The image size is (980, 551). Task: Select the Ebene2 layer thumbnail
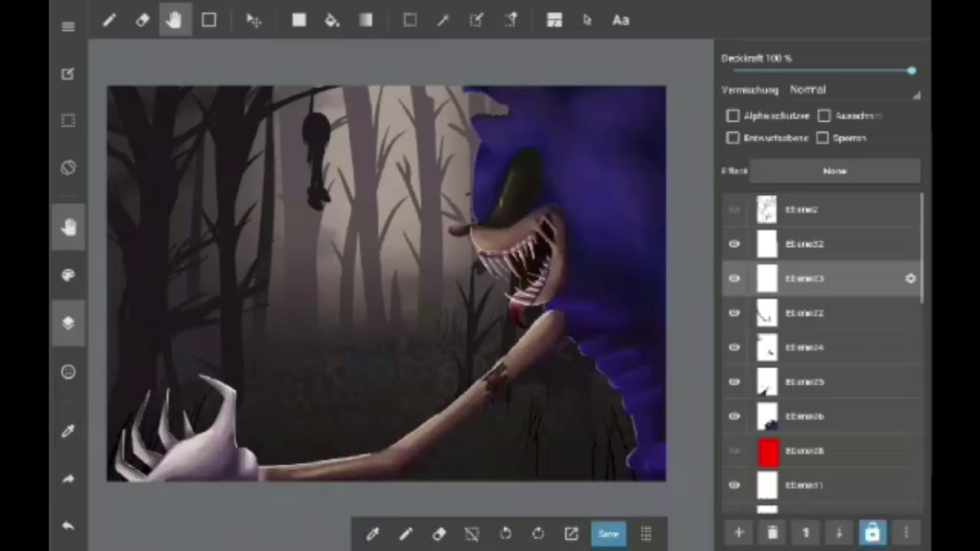(767, 210)
